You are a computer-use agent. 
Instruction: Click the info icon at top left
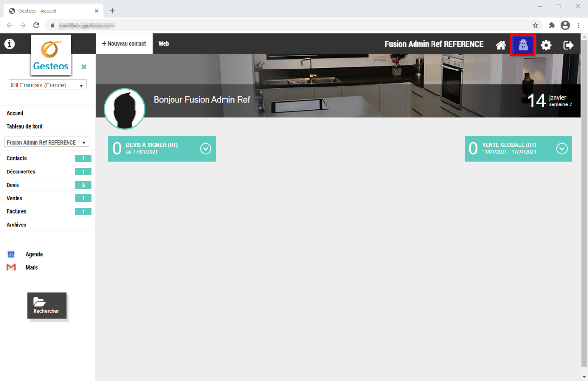pyautogui.click(x=10, y=44)
